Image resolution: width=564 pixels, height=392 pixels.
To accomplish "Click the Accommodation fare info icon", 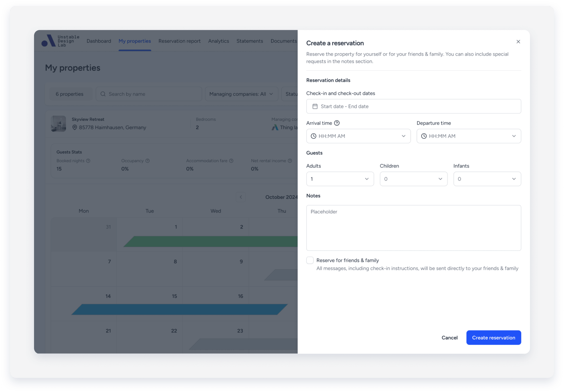I will click(231, 161).
